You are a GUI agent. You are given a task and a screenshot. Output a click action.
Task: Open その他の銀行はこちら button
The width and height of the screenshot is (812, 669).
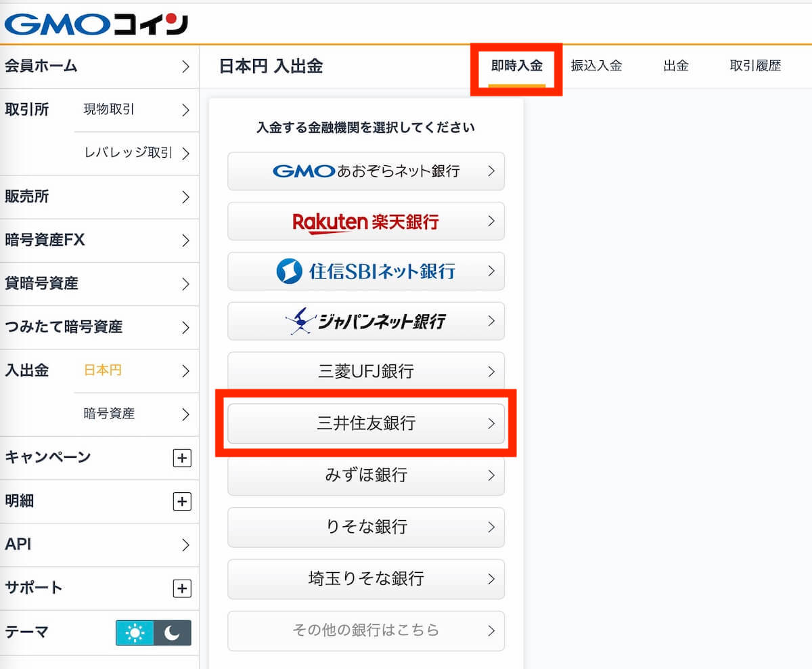366,630
